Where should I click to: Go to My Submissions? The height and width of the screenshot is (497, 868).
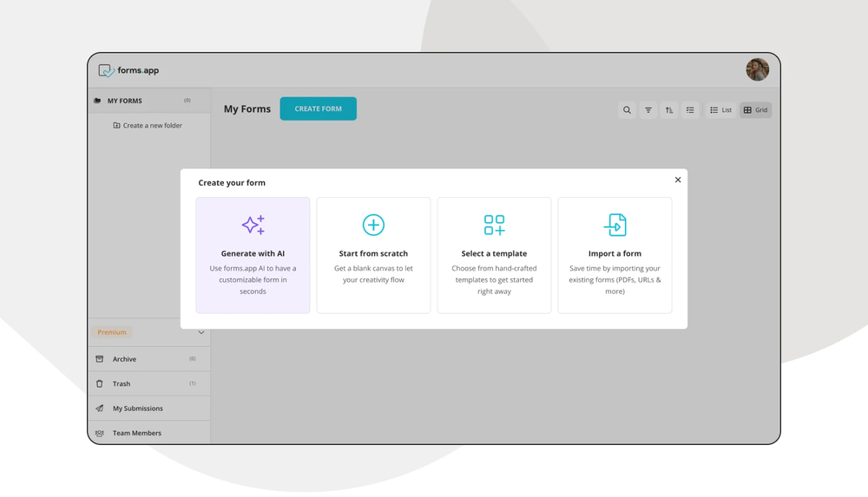[137, 409]
